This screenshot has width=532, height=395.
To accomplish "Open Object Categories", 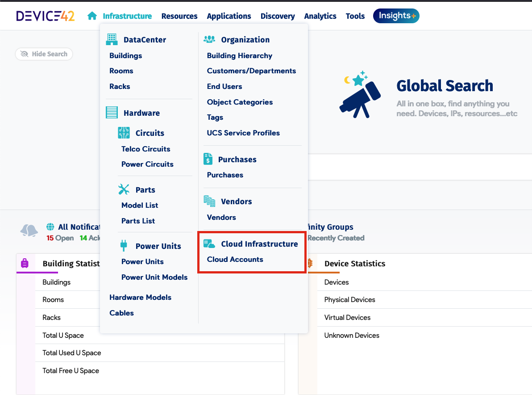I will (240, 102).
